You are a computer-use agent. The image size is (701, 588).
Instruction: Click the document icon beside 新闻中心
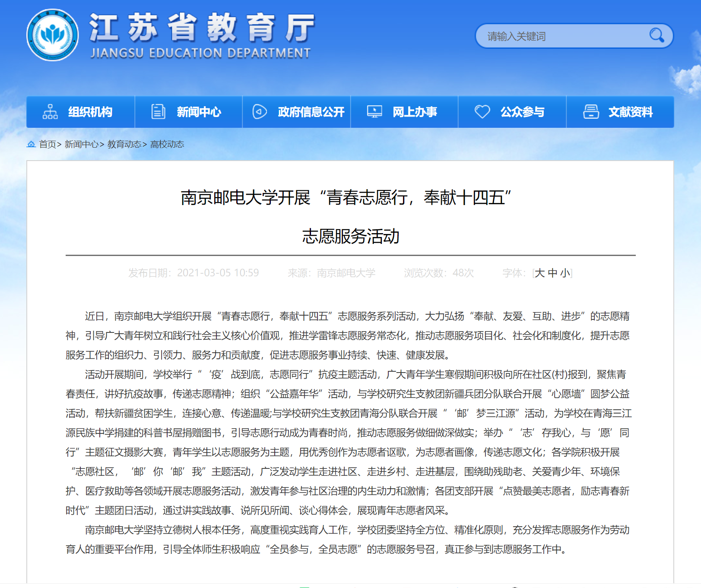tap(158, 112)
